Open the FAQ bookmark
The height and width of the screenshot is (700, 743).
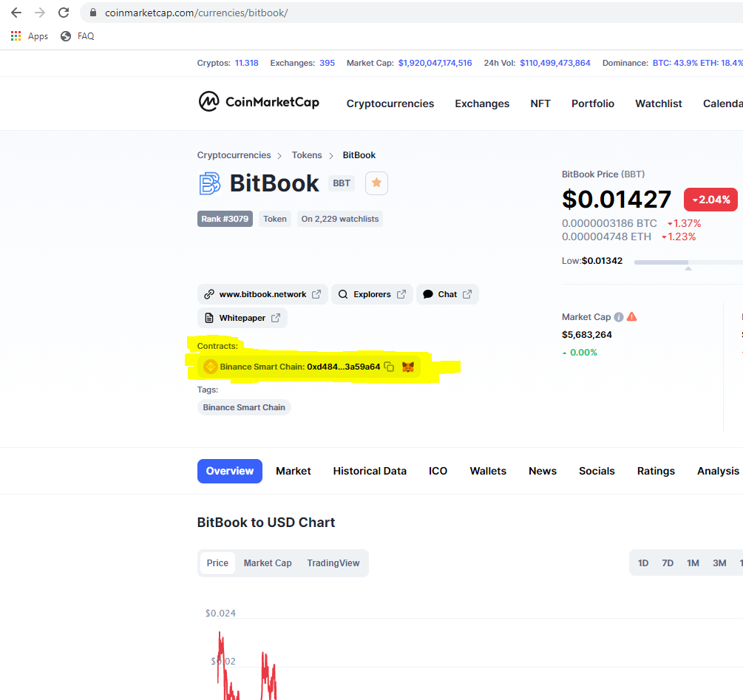[x=77, y=36]
